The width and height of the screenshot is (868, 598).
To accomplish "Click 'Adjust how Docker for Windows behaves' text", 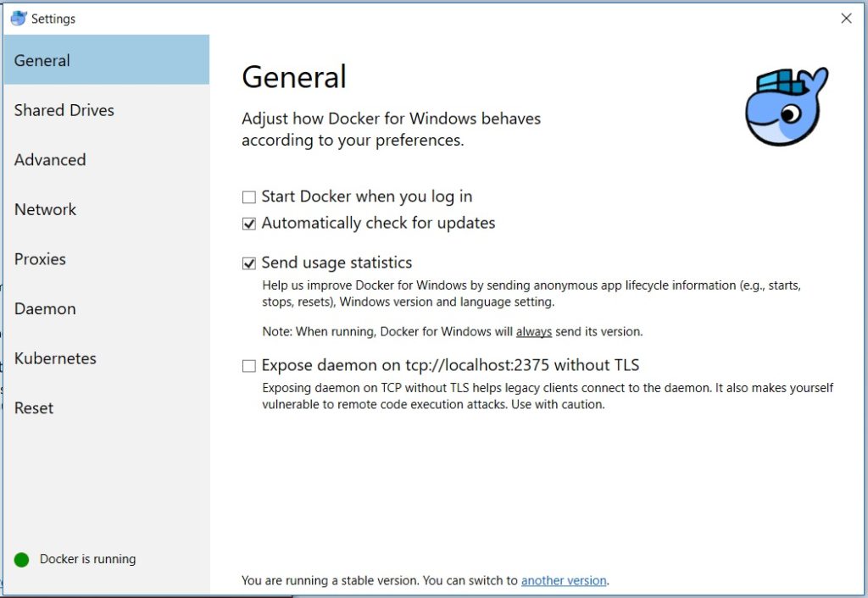I will point(391,129).
